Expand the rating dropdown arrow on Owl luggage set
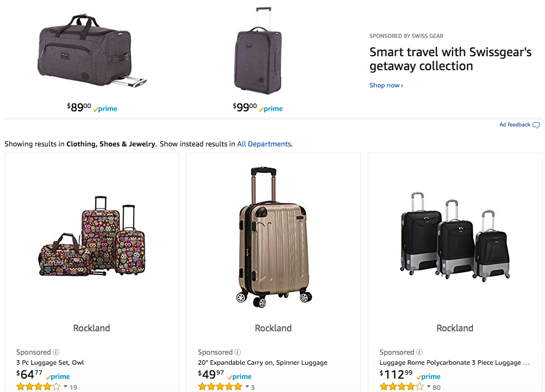This screenshot has width=545, height=392. [65, 386]
